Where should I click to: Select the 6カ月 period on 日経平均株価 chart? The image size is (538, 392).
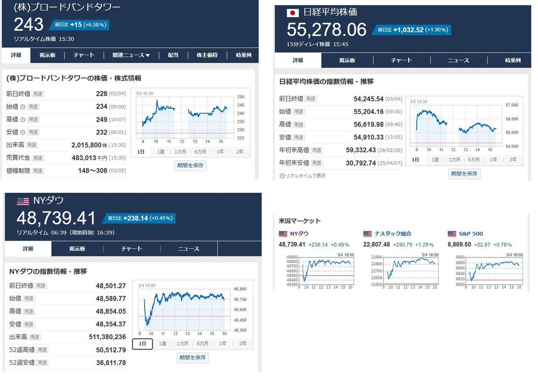point(474,160)
